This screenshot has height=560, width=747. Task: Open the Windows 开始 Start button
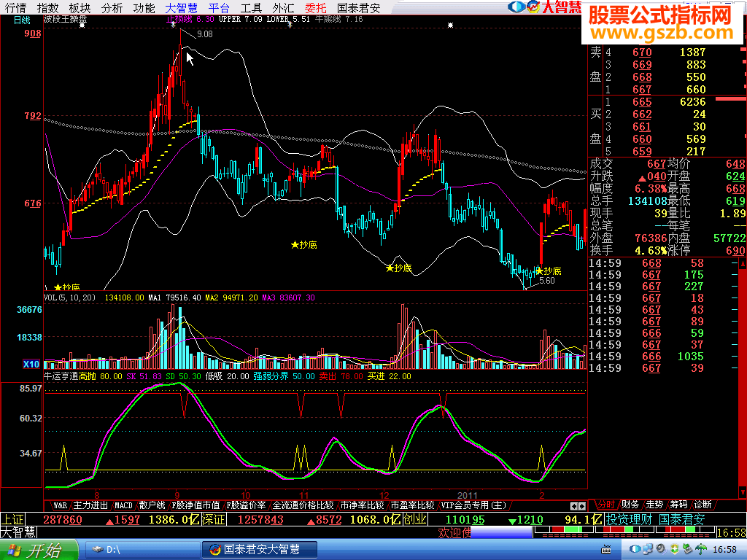pos(38,550)
